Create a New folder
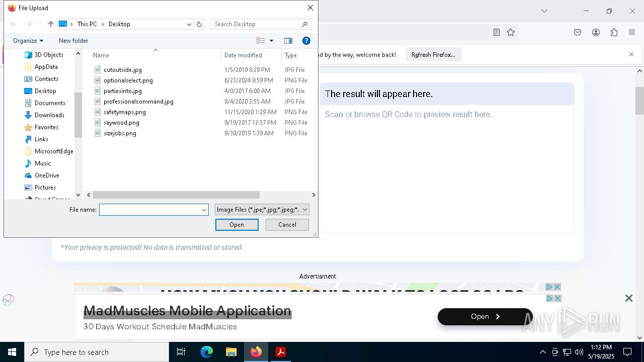The image size is (644, 362). [x=73, y=41]
